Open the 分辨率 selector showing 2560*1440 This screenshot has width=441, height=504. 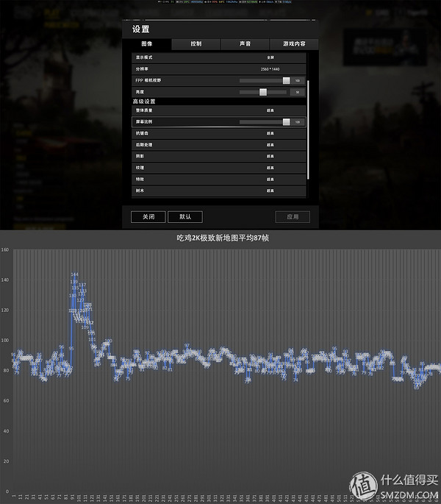coord(219,69)
